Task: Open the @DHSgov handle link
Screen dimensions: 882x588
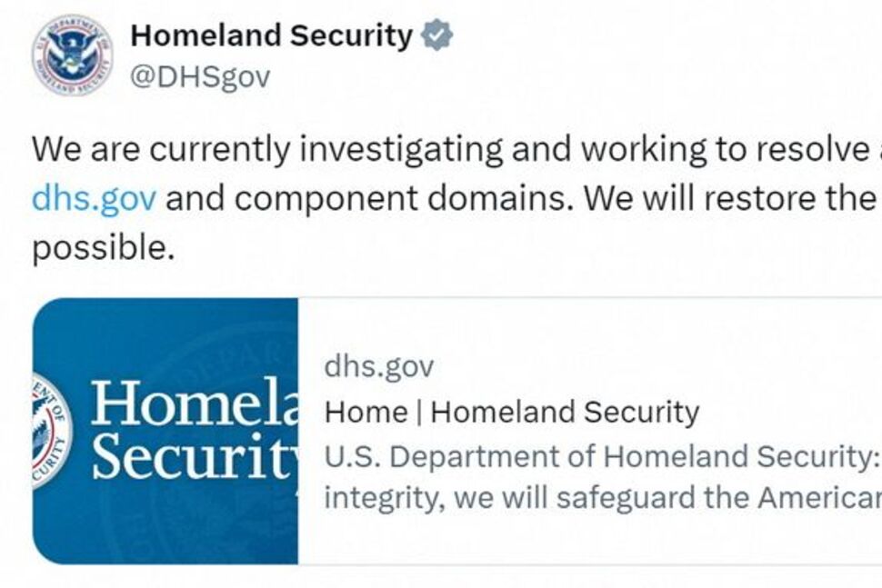Action: [x=200, y=76]
